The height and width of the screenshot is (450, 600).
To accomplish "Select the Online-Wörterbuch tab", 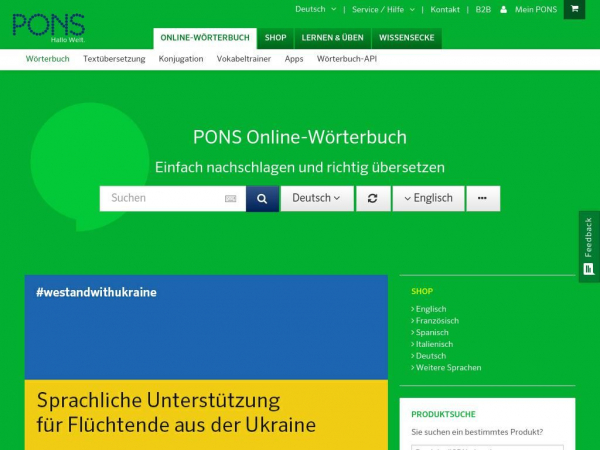I will coord(205,38).
